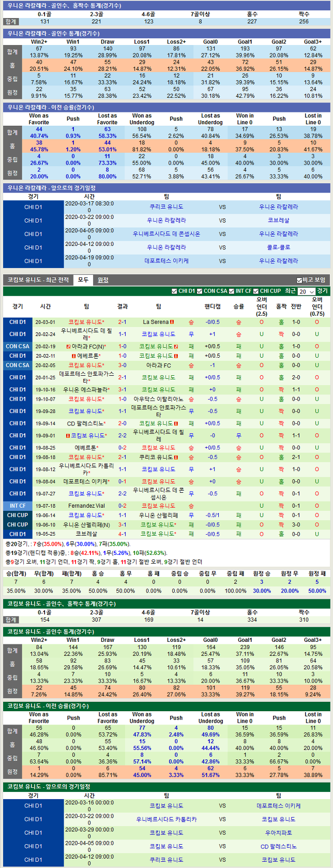Open 우니베르시다드 데 콘셉시온 in 2020-04-05 fixture

pos(166,234)
